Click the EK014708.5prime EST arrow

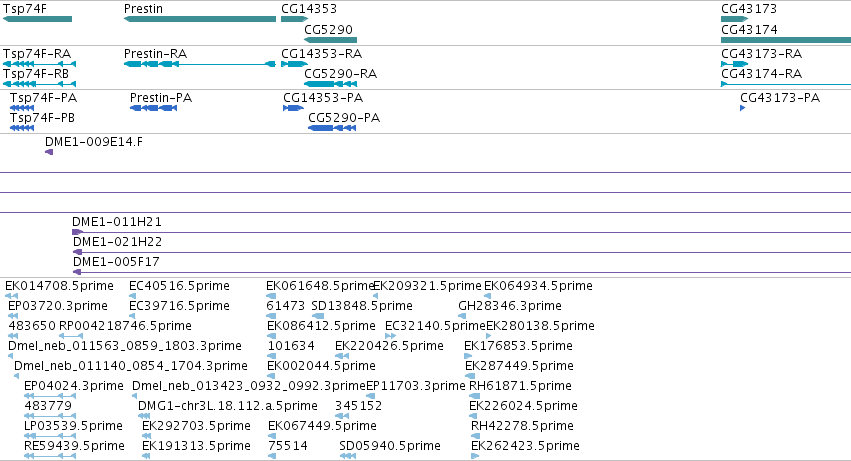11,296
